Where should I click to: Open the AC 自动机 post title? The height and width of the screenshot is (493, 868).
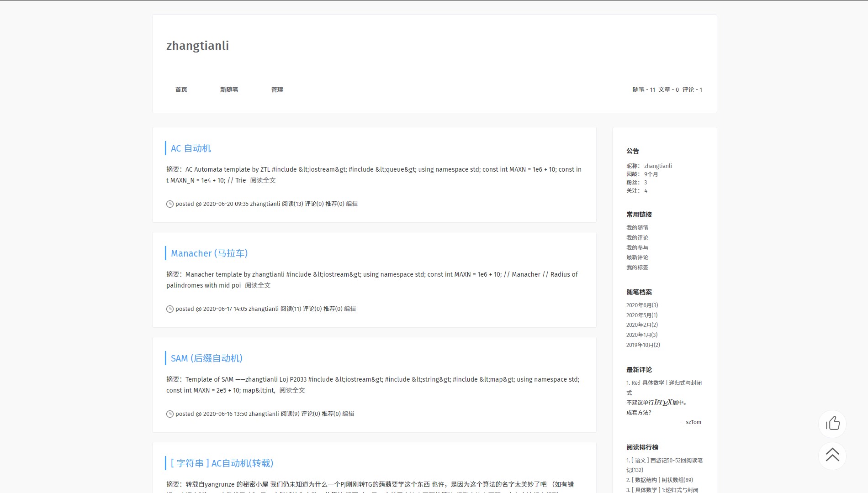(x=191, y=148)
